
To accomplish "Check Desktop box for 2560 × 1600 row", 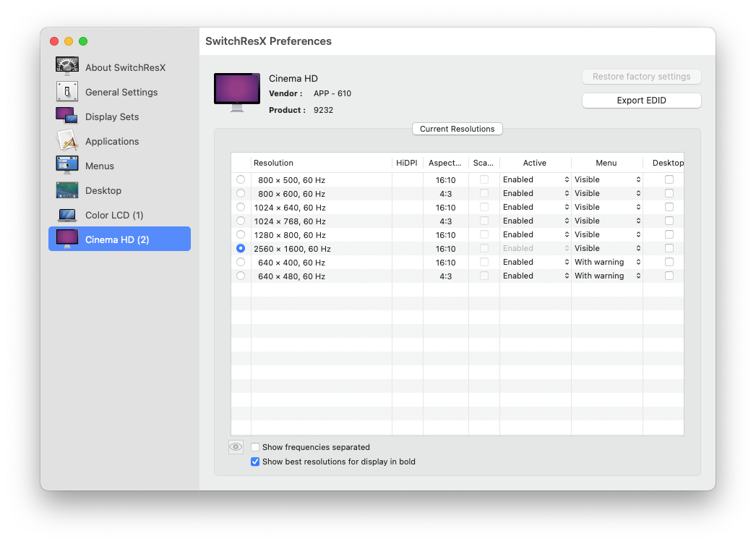I will pos(669,248).
